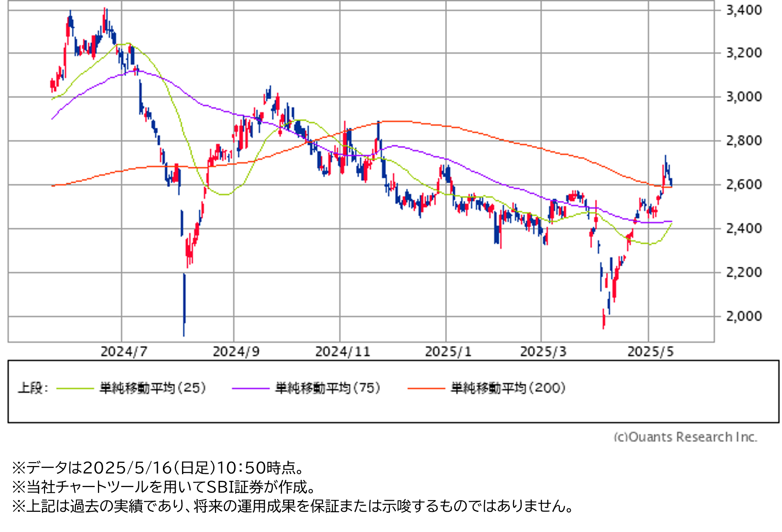Click the 2024/9 date axis label
Viewport: 782px width, 532px height.
tap(236, 352)
